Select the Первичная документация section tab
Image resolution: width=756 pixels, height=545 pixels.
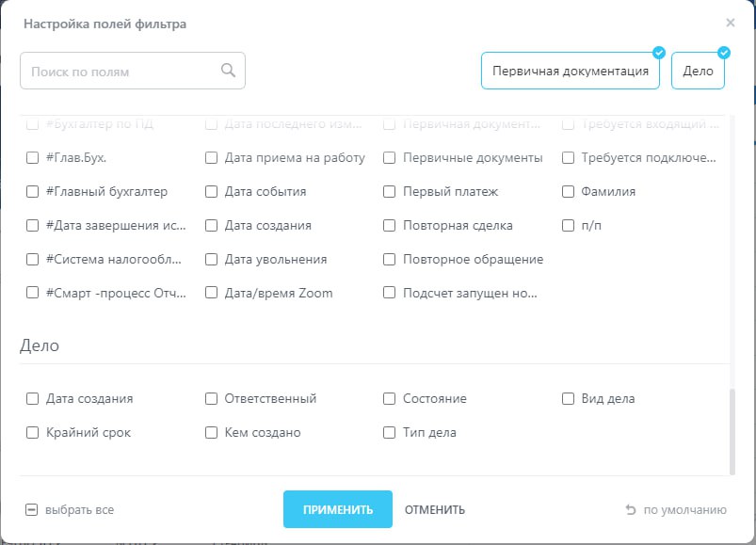pos(571,72)
